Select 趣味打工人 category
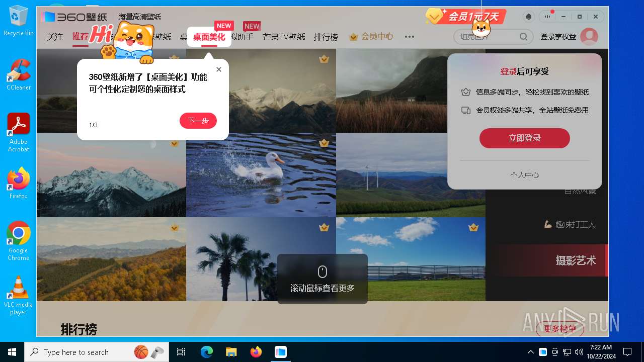This screenshot has height=362, width=644. tap(570, 225)
